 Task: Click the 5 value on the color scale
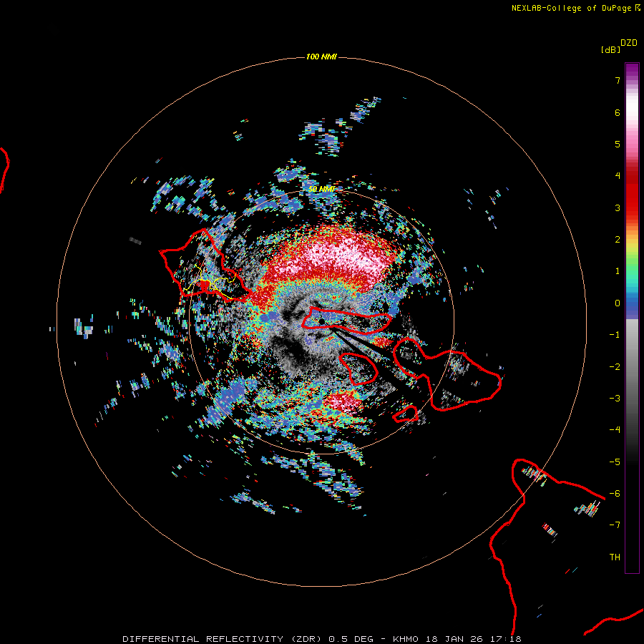click(x=618, y=144)
